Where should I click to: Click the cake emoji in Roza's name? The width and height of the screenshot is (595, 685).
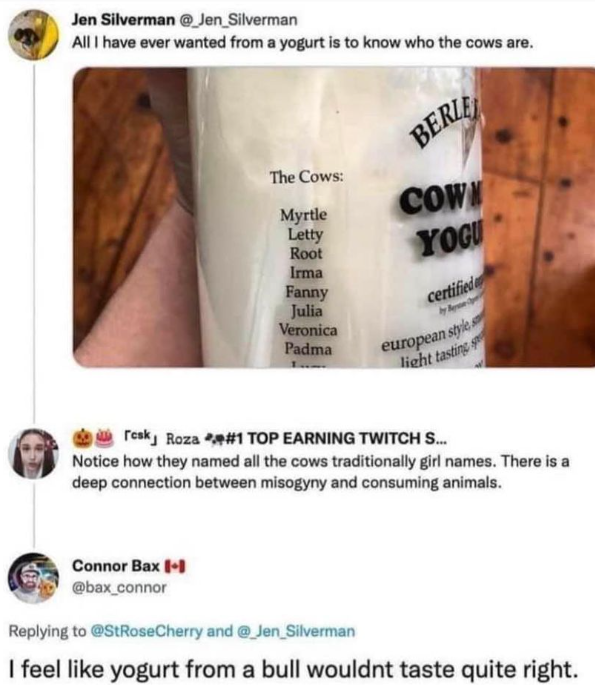pyautogui.click(x=104, y=437)
